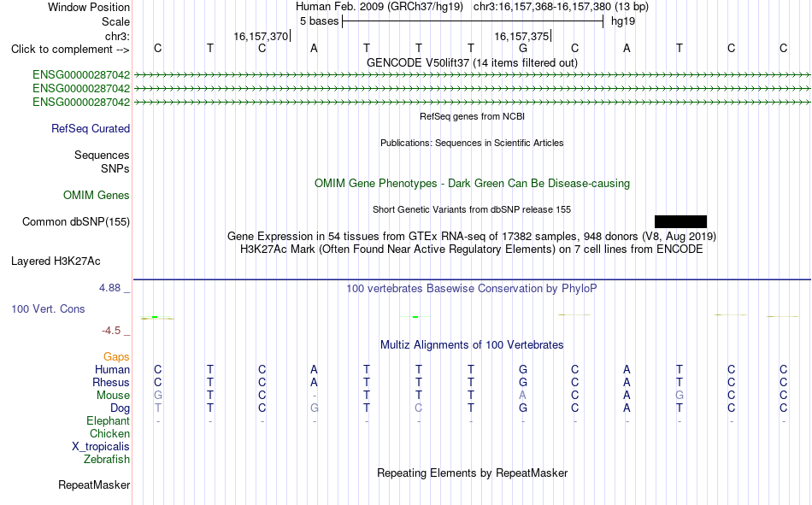Click the Mouse species row label

(113, 395)
